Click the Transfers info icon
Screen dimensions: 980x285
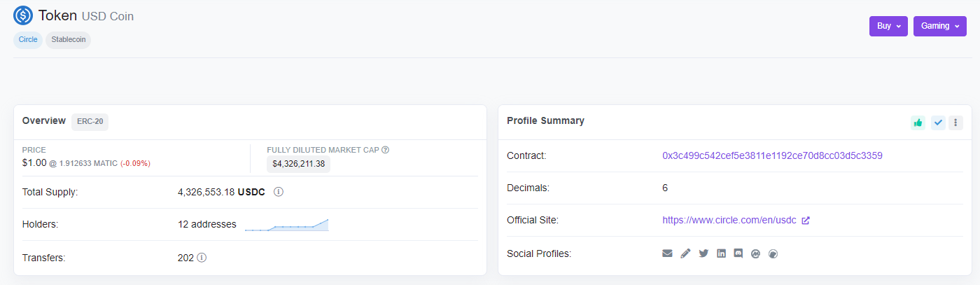tap(202, 258)
